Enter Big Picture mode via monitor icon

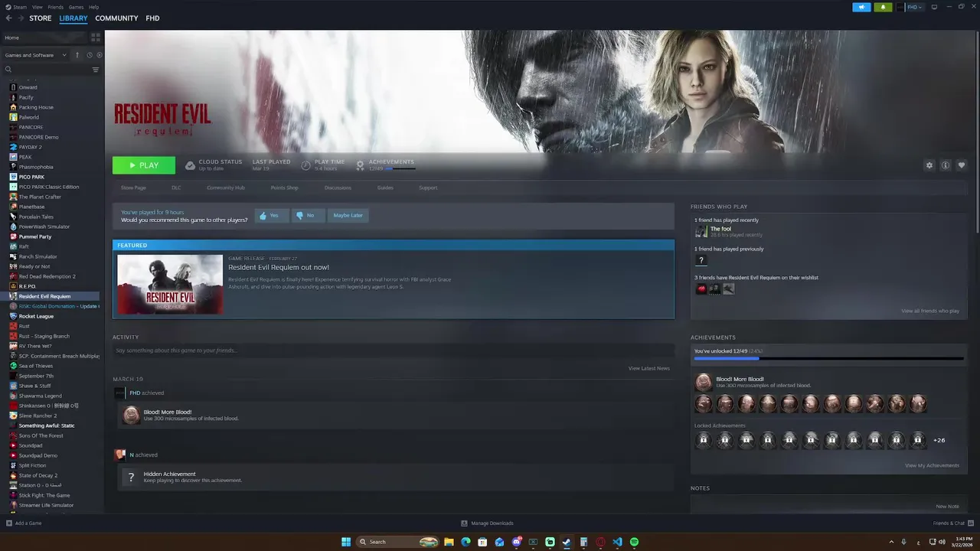[933, 7]
